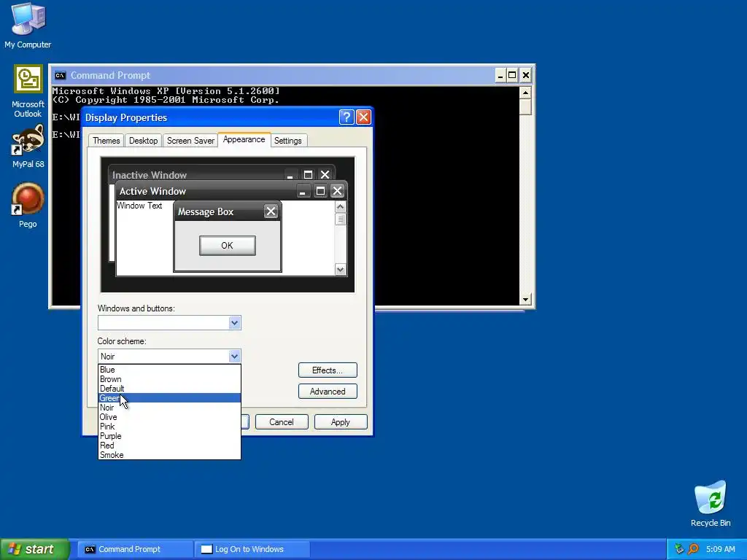Image resolution: width=747 pixels, height=560 pixels.
Task: Launch Microsoft Outlook desktop shortcut
Action: 28,91
